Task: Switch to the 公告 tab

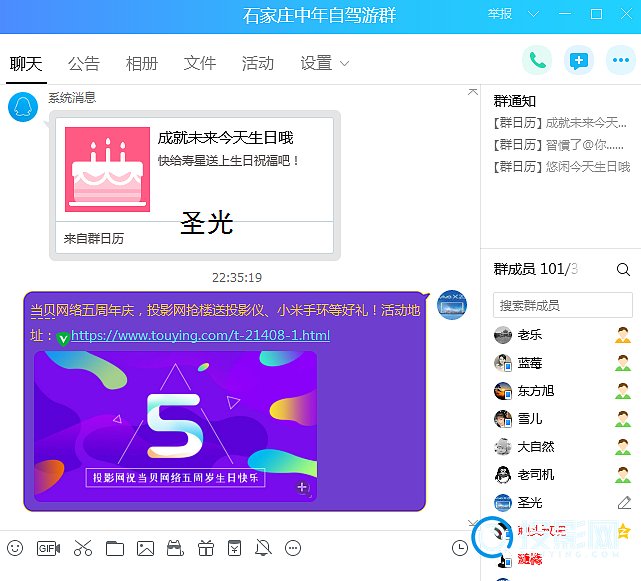Action: tap(84, 64)
